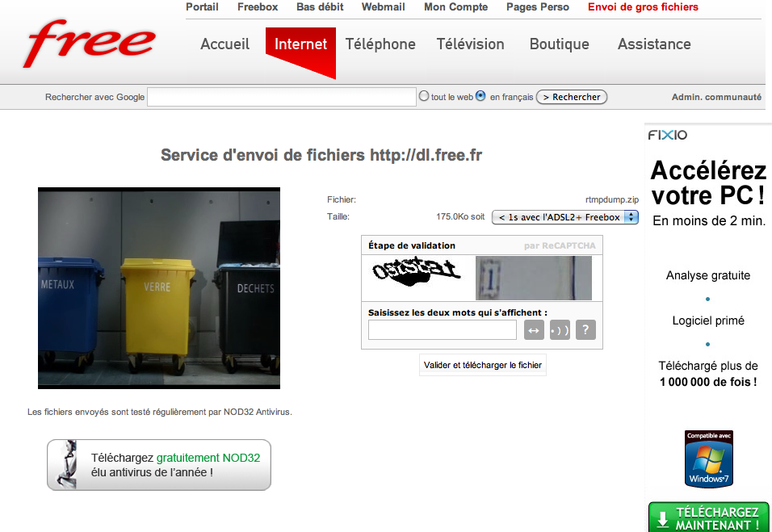Click the red Free logo
The height and width of the screenshot is (532, 772).
pos(89,43)
